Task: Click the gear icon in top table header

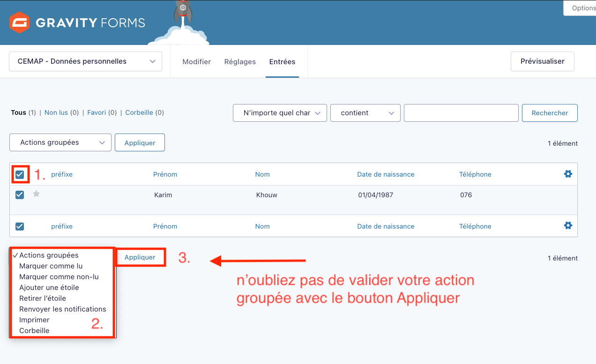Action: (568, 174)
